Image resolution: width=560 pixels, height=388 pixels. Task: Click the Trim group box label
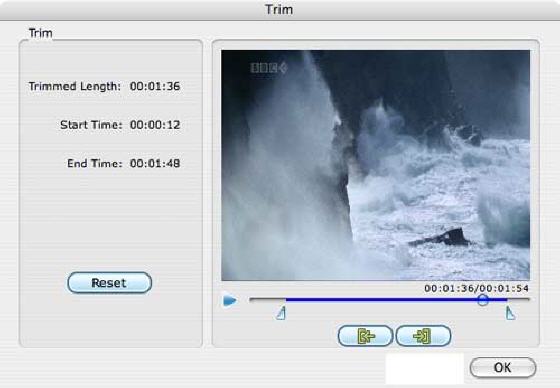click(x=40, y=33)
